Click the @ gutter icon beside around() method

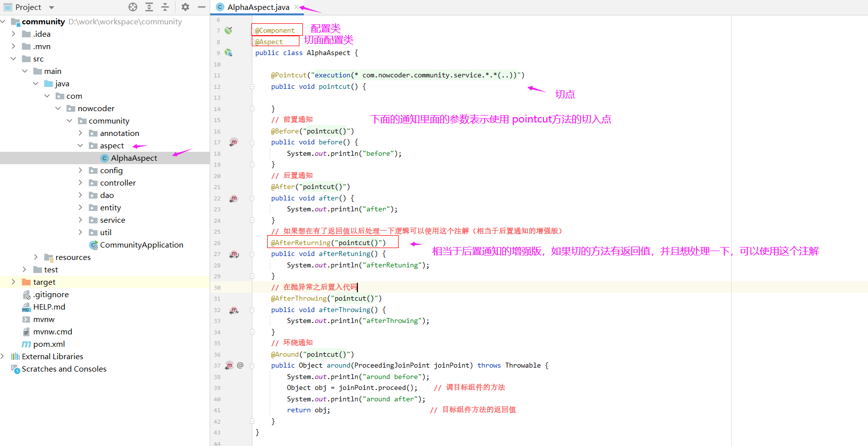coord(240,365)
